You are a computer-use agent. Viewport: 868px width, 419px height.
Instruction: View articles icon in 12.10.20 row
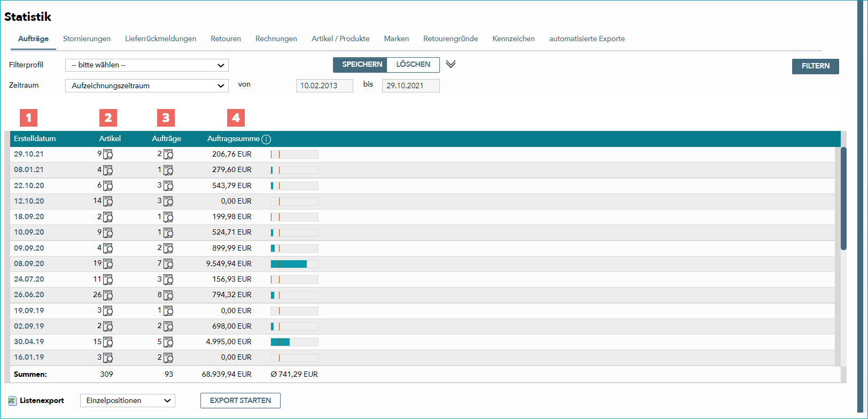(x=108, y=201)
